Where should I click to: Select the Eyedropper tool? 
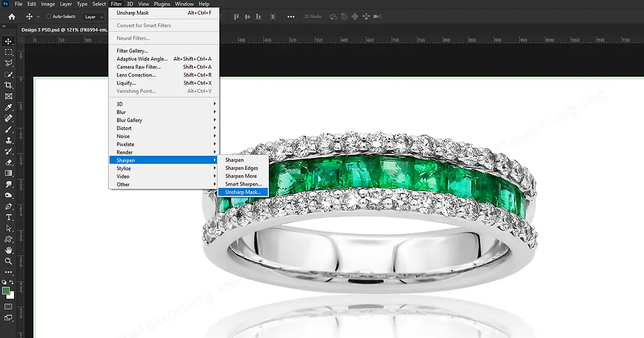click(x=8, y=107)
